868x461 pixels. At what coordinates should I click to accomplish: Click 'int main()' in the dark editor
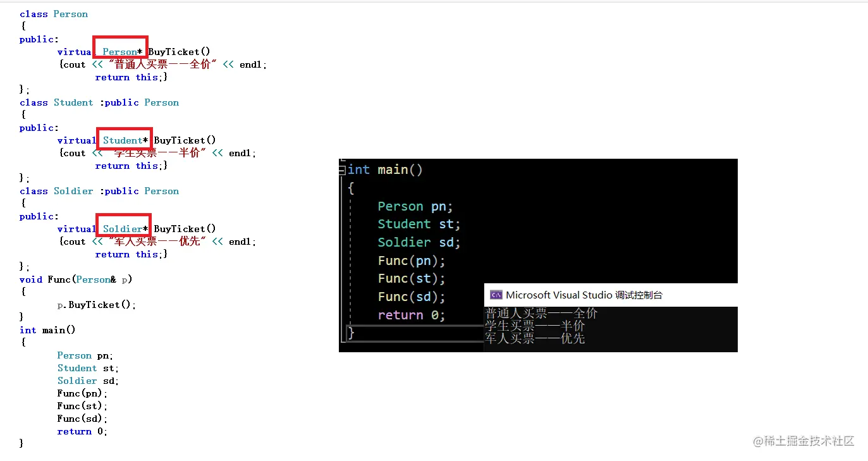pos(385,169)
